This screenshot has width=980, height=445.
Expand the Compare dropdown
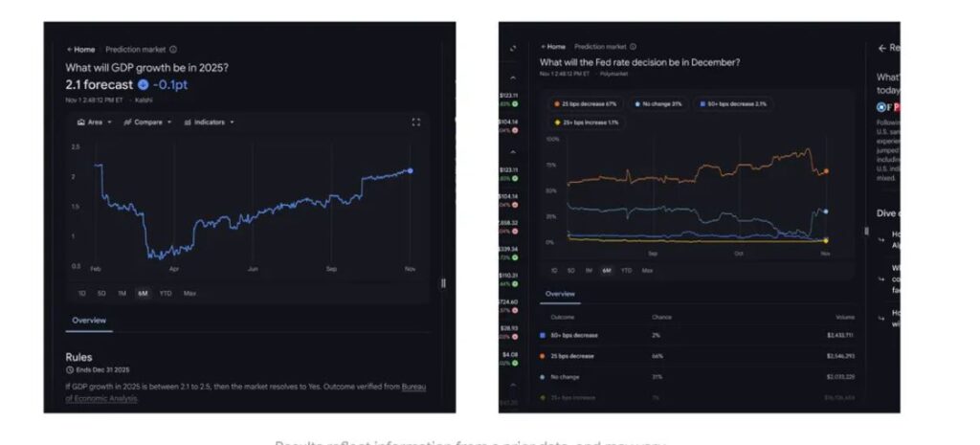[x=147, y=122]
